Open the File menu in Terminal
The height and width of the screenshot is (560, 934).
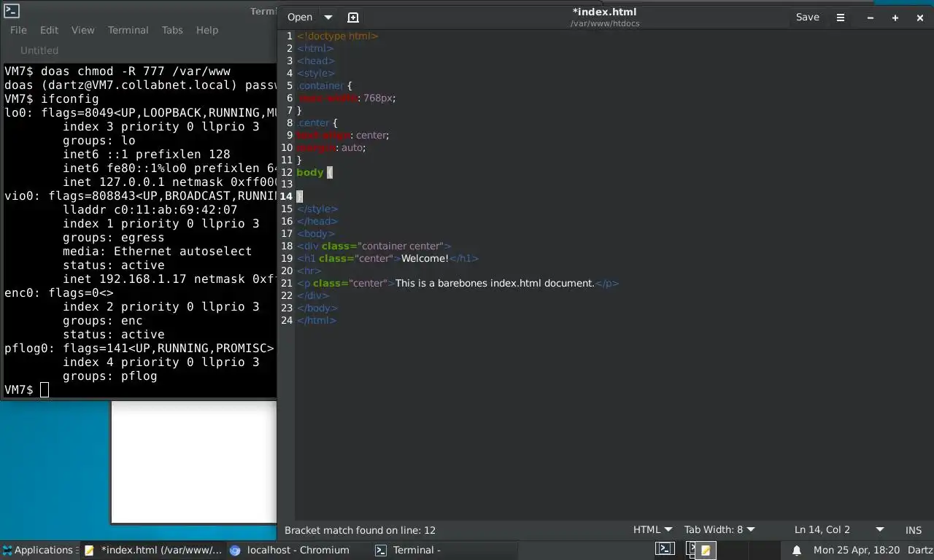pyautogui.click(x=18, y=30)
